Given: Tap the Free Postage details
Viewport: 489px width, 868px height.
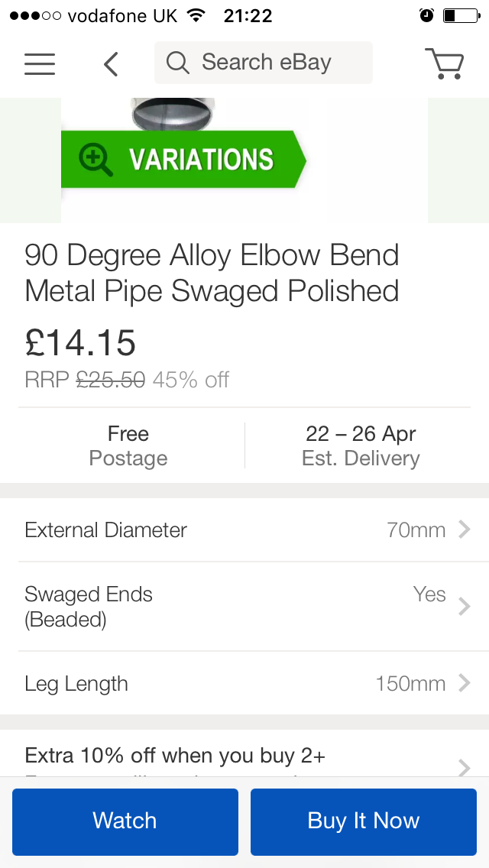Looking at the screenshot, I should pos(128,446).
